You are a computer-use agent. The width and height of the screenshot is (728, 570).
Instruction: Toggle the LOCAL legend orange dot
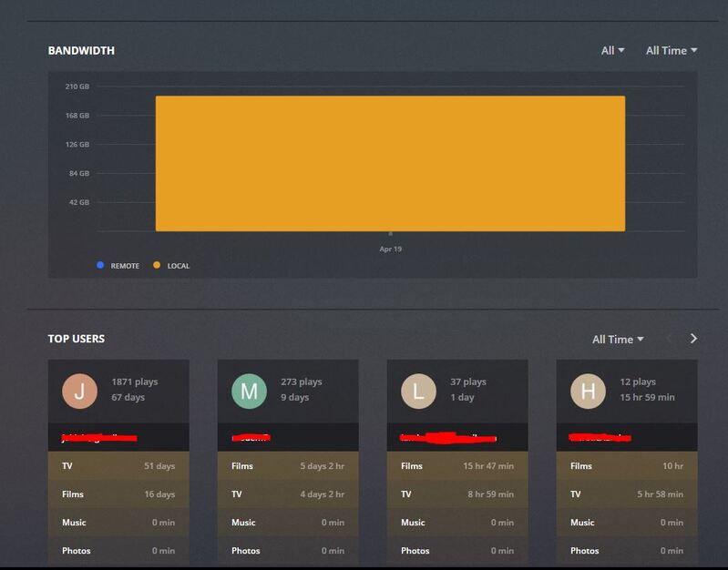click(x=157, y=265)
